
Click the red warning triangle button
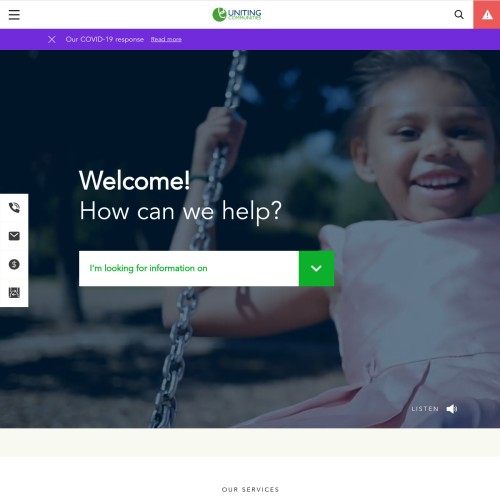(487, 15)
